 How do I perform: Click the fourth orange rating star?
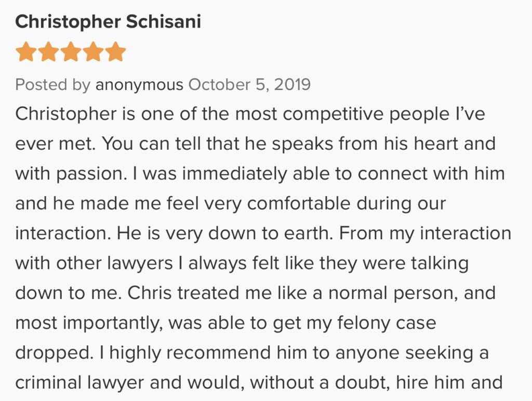pyautogui.click(x=93, y=53)
